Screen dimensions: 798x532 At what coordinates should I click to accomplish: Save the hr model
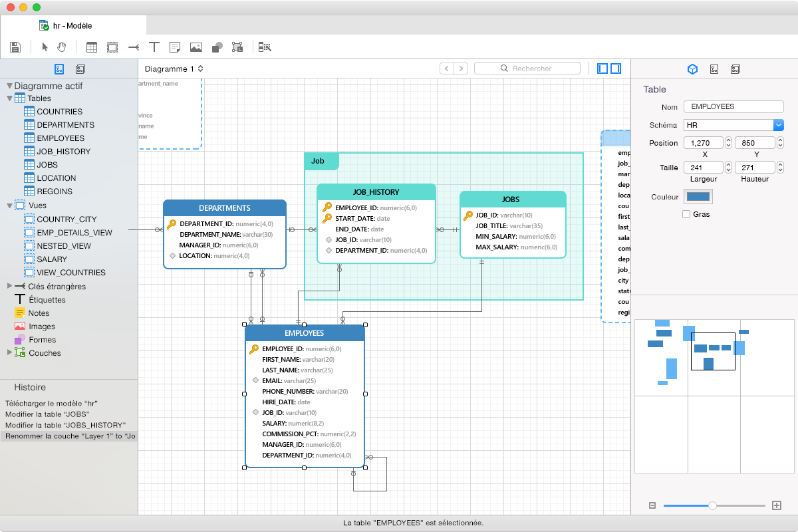pyautogui.click(x=15, y=47)
